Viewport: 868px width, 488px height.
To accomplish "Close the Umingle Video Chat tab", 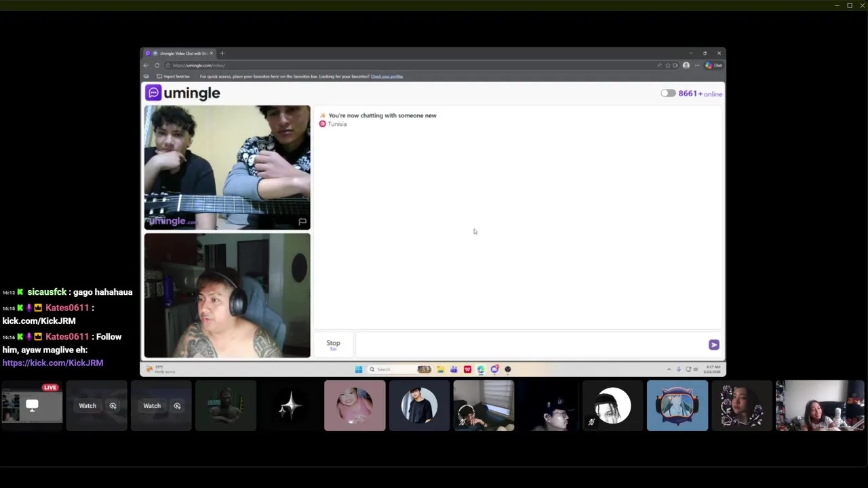I will [x=211, y=53].
